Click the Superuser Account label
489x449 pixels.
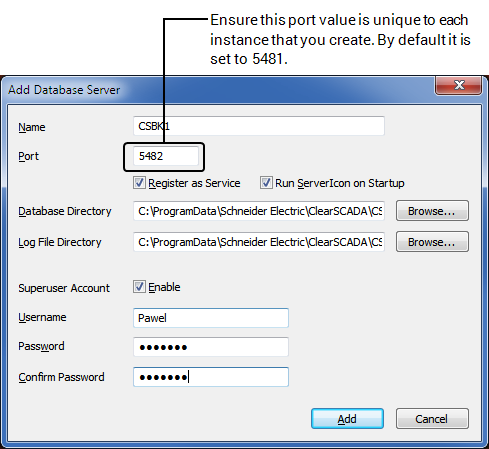point(64,288)
